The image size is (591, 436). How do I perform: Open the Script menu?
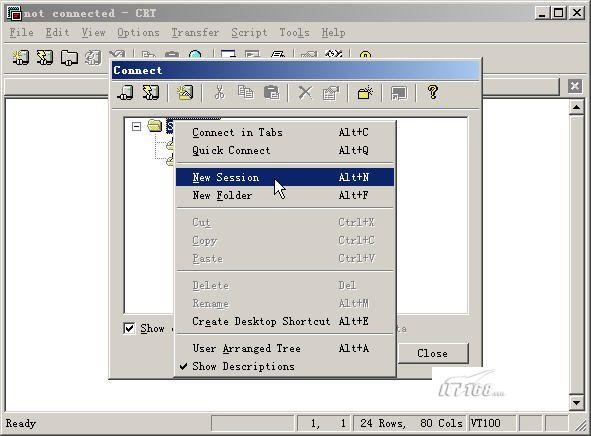[x=249, y=33]
